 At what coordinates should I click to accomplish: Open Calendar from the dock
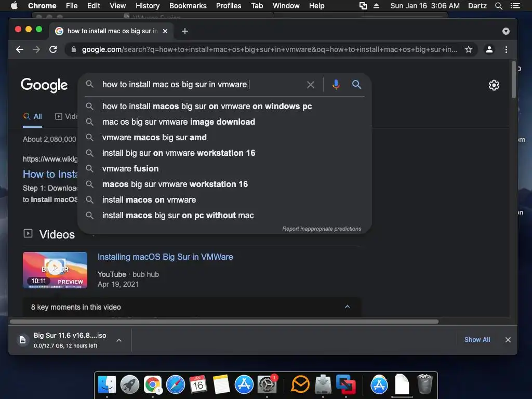pos(198,384)
